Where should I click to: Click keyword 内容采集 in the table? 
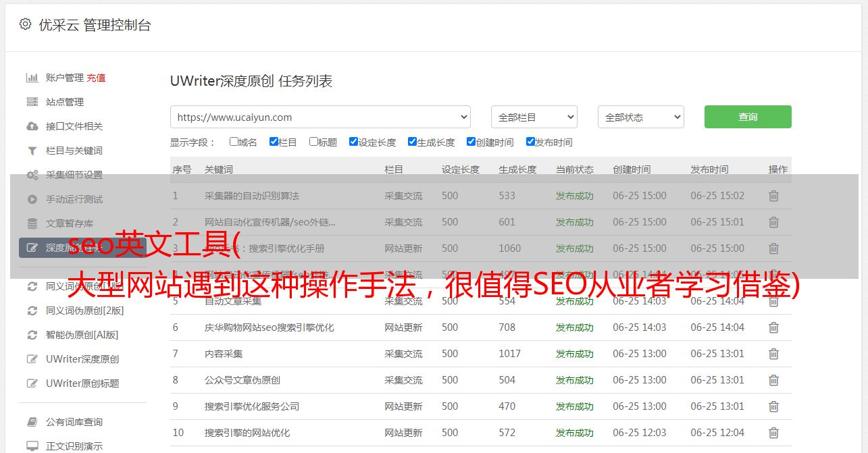[x=224, y=354]
